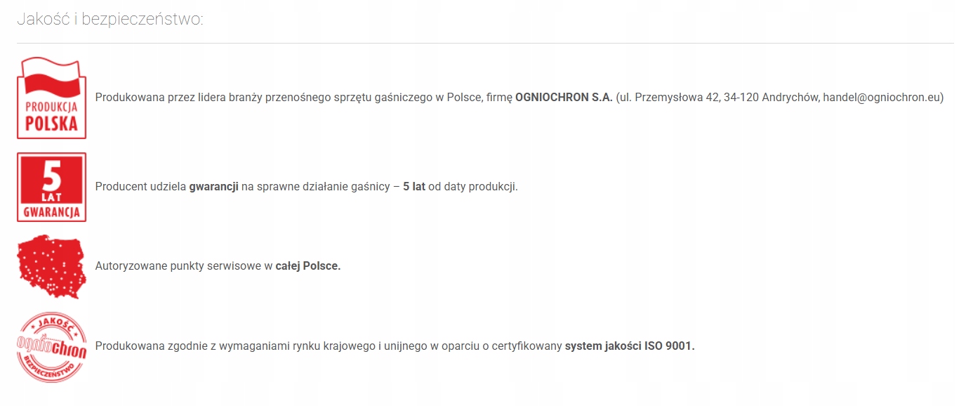Click the bold "system jakości ISO 9001." text
Screen dimensions: 980x406
(629, 346)
